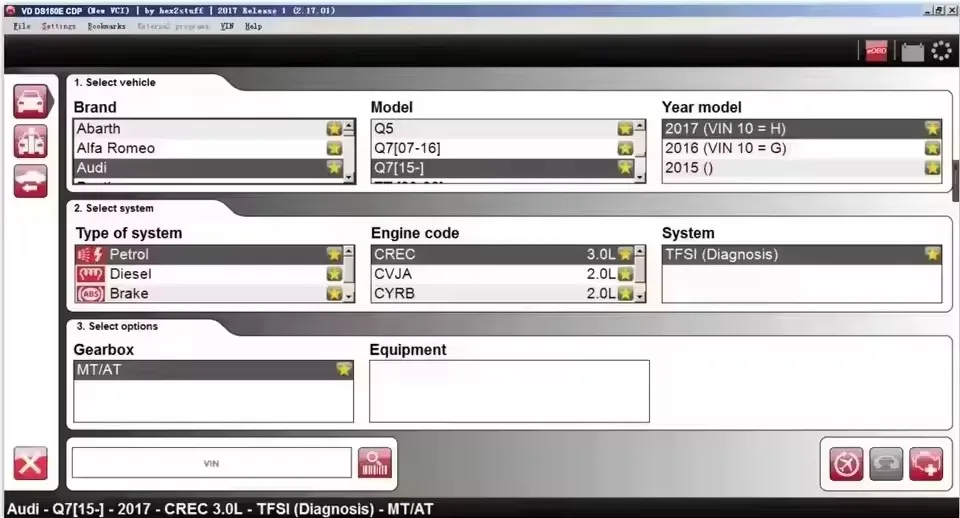Viewport: 960px width, 518px height.
Task: Click Model list scroll up arrow
Action: [640, 126]
